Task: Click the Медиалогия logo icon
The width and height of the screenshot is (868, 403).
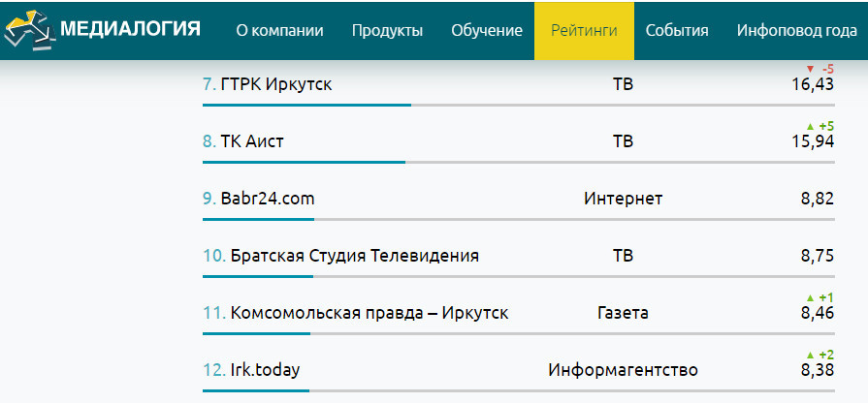Action: [30, 30]
